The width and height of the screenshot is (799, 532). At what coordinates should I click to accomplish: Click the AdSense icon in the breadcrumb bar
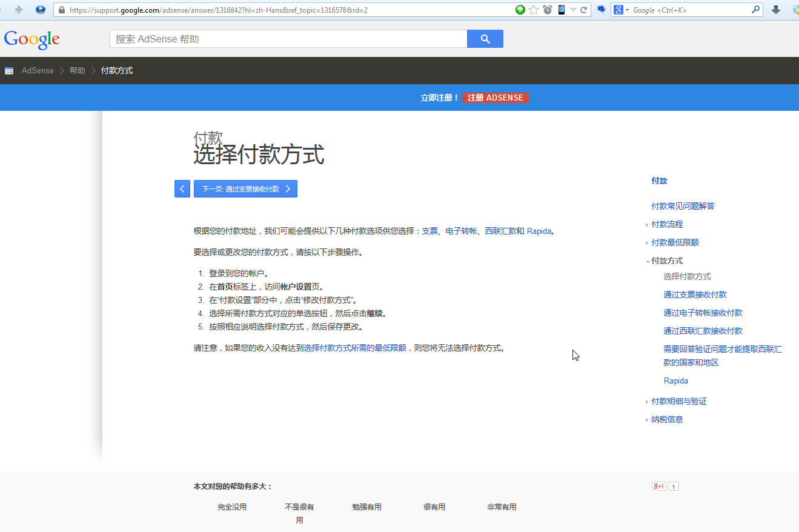click(9, 71)
